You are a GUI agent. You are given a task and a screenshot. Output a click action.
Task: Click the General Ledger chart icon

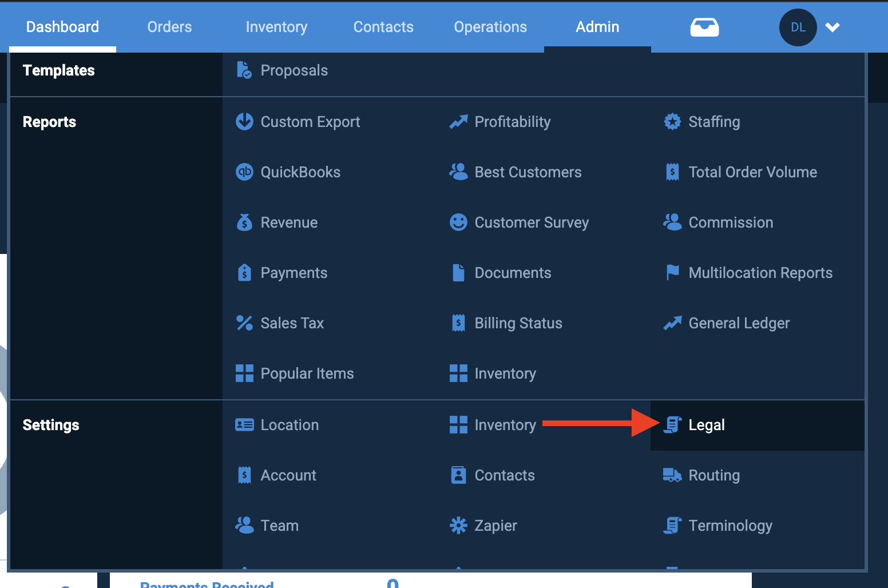pos(672,323)
